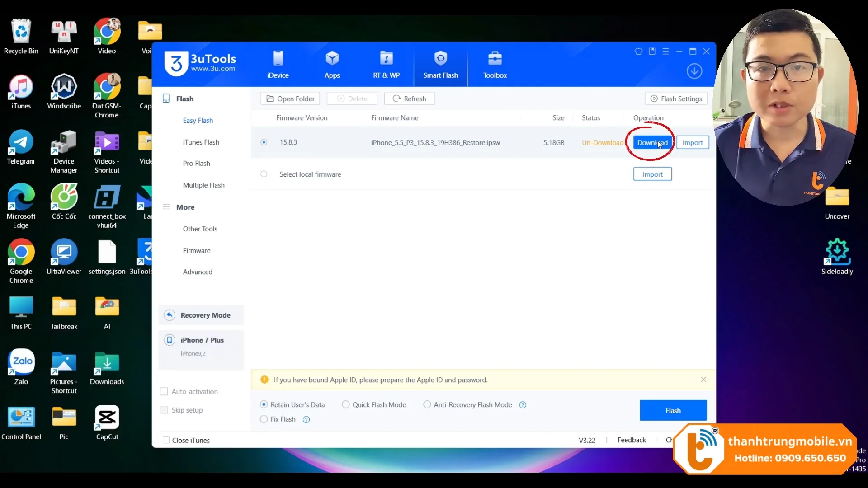Open UltraViewer desktop icon

pos(64,257)
